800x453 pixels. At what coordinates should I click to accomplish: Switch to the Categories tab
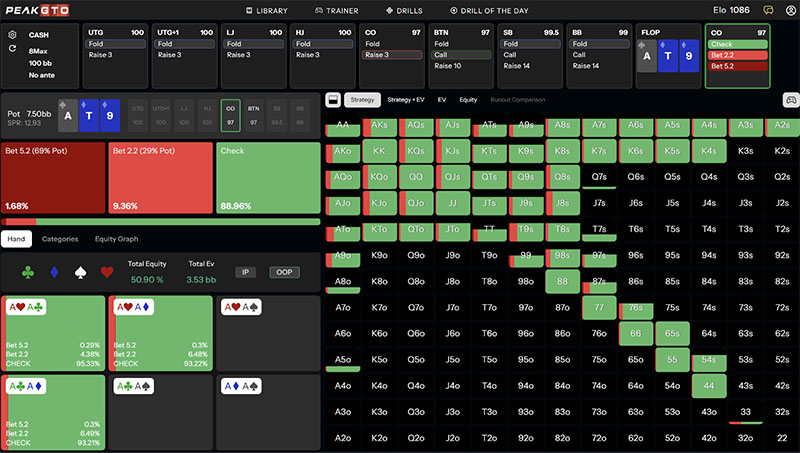tap(60, 239)
